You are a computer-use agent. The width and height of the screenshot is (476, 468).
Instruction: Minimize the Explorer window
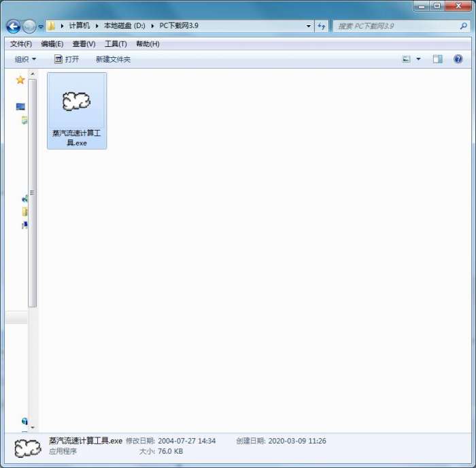[x=422, y=5]
